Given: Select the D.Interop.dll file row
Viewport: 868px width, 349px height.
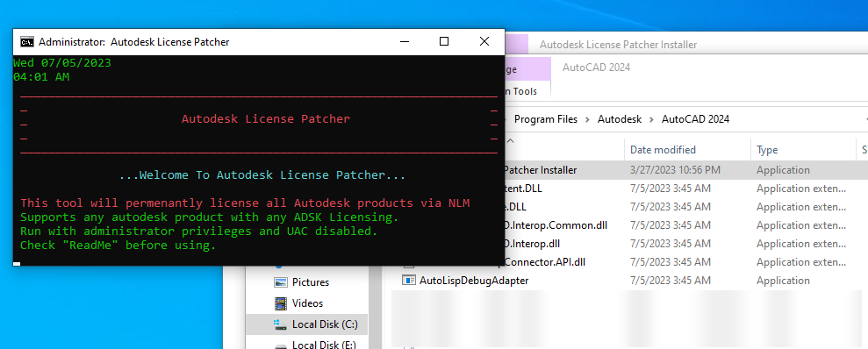Looking at the screenshot, I should (685, 244).
